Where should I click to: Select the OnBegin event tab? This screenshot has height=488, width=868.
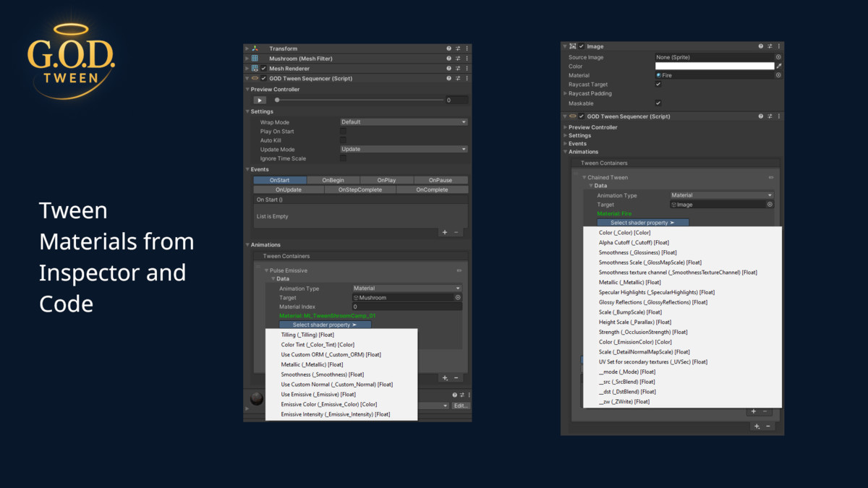[333, 180]
